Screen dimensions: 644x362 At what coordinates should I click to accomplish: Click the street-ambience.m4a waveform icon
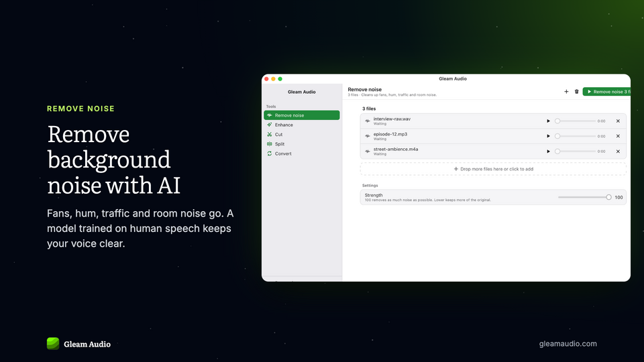pos(368,152)
